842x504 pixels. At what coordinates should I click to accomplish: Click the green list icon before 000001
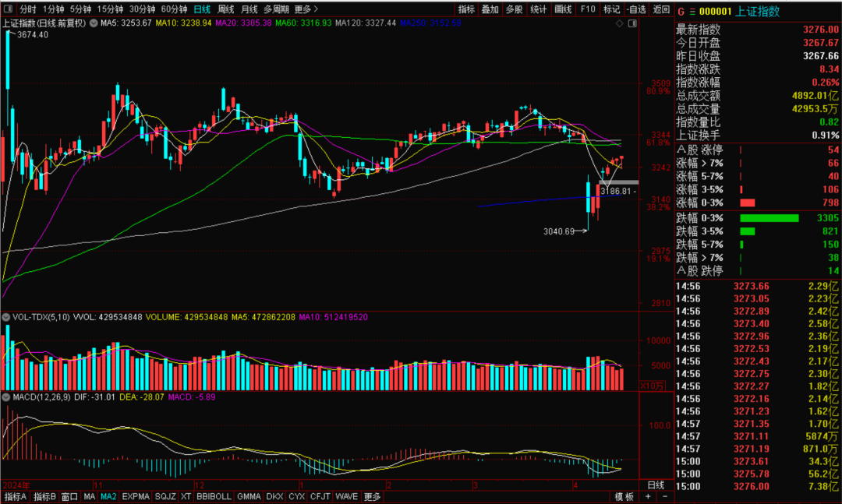[x=692, y=11]
